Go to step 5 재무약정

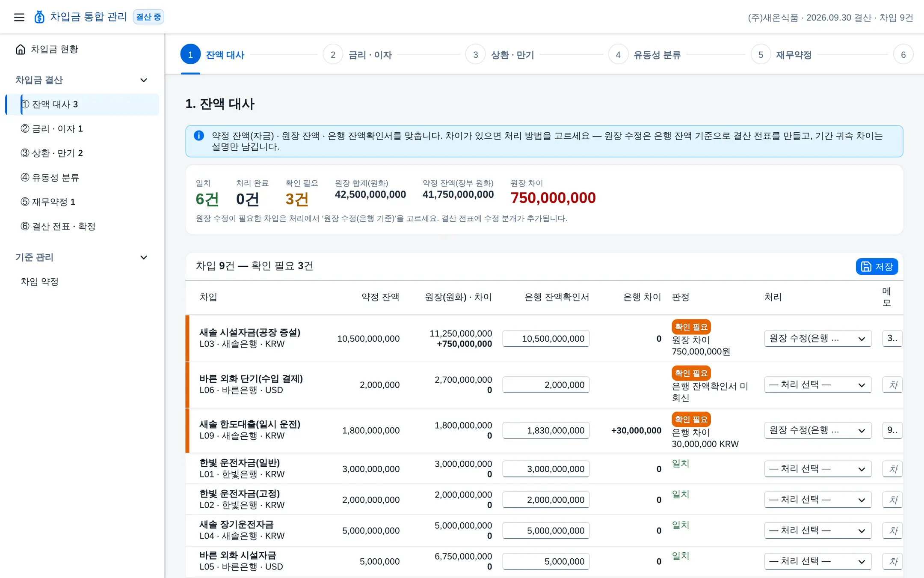point(782,55)
